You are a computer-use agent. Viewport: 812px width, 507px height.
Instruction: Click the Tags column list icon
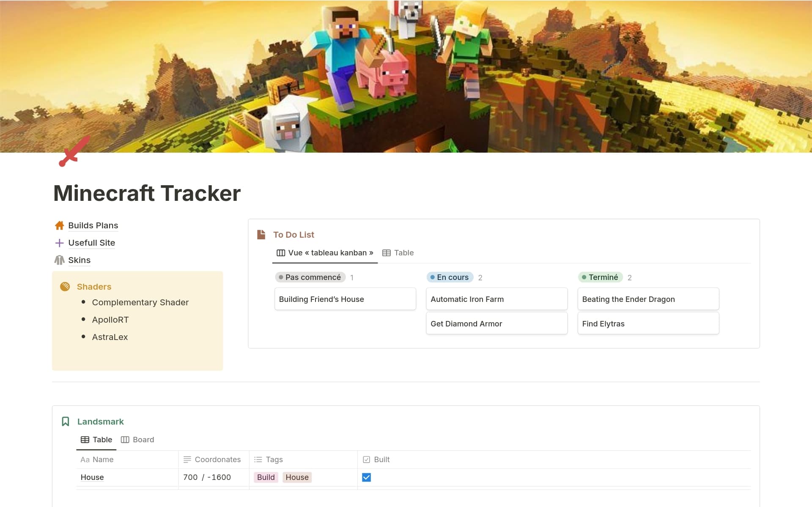click(x=258, y=460)
